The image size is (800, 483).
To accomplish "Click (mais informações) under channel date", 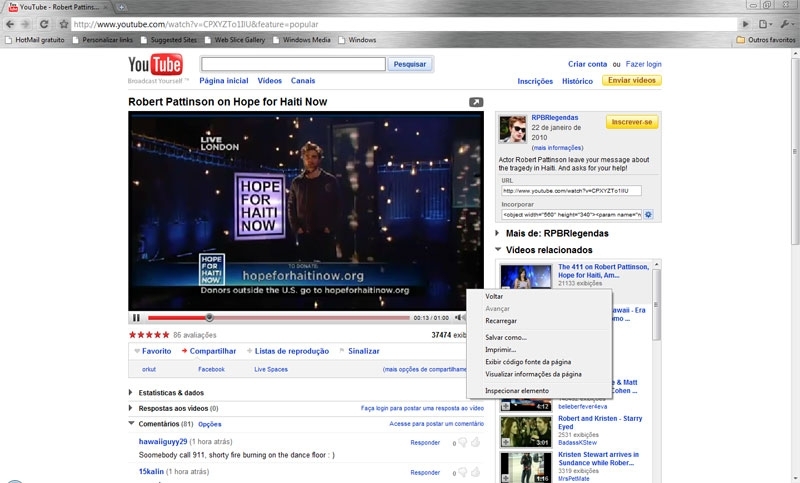I will pos(557,148).
